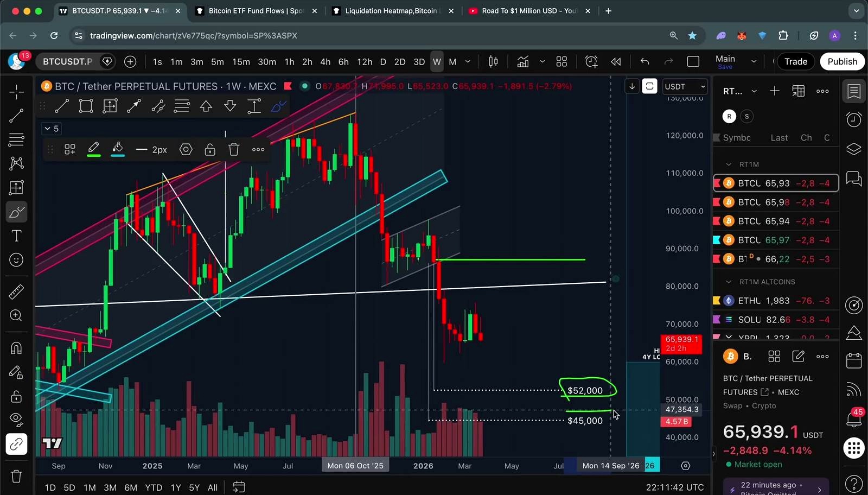
Task: Choose the monthly M timeframe
Action: 452,62
